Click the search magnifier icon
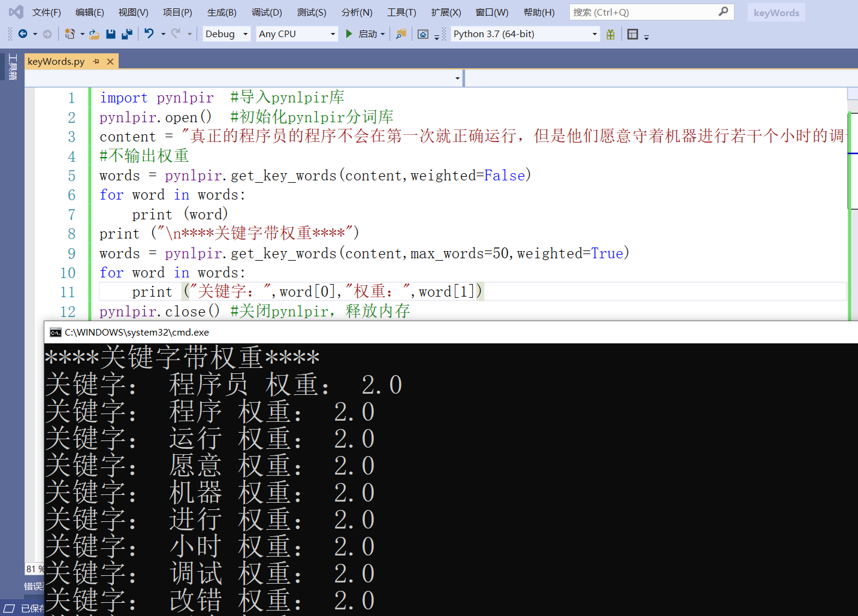The height and width of the screenshot is (616, 858). [723, 11]
